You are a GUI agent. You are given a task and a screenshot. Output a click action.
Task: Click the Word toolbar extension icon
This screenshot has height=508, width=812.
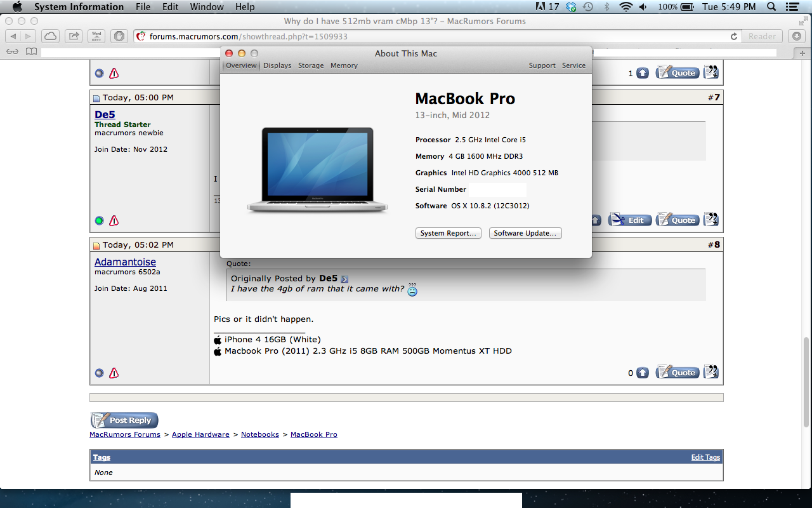(96, 36)
